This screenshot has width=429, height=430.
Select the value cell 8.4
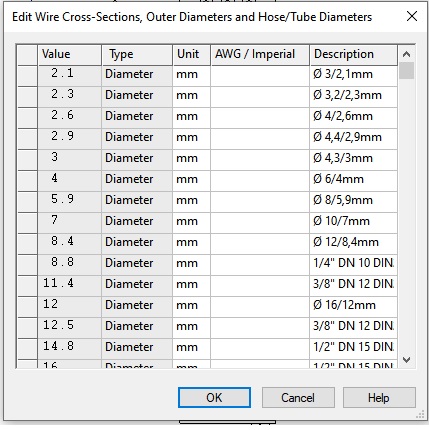(x=70, y=244)
